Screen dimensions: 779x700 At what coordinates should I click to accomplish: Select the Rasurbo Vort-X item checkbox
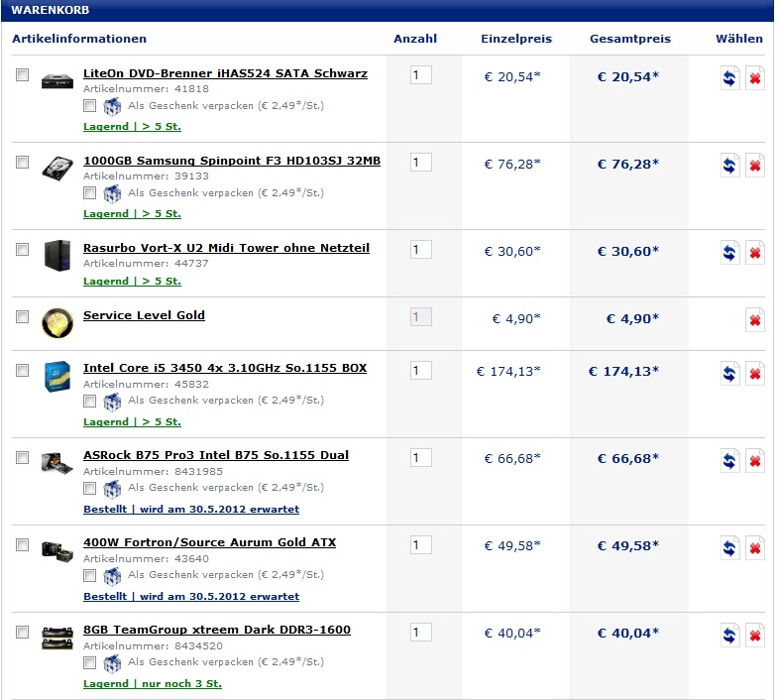point(23,249)
